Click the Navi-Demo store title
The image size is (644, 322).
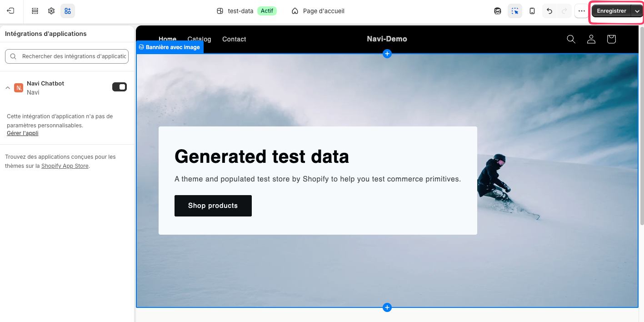(x=387, y=39)
